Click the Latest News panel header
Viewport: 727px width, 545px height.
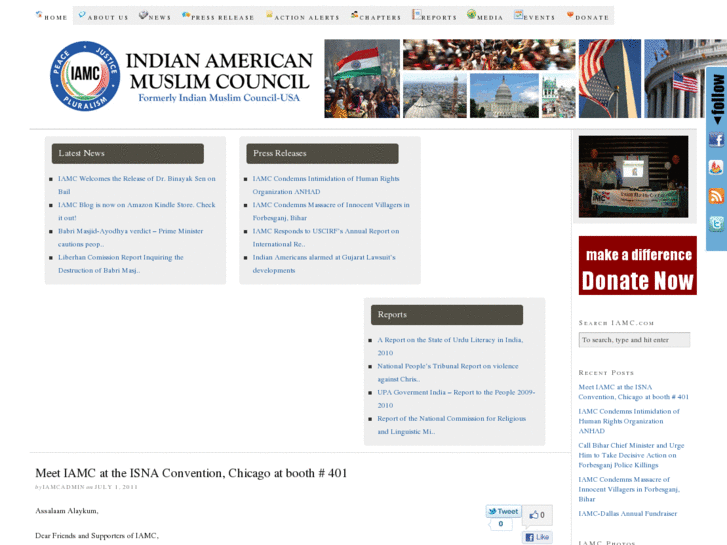[128, 154]
